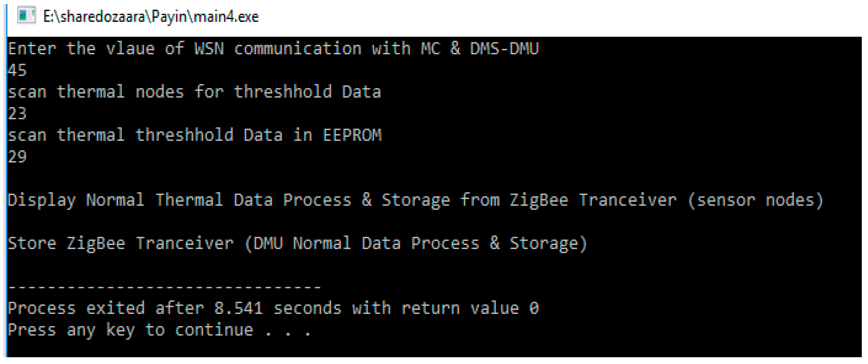868x364 pixels.
Task: Click the 'scan thermal threshhold Data in EEPROM' line
Action: [194, 135]
